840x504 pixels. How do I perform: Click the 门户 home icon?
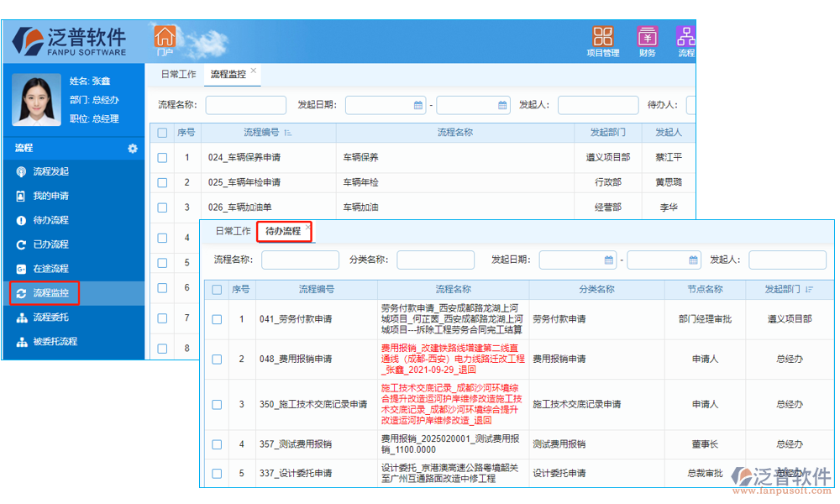(x=165, y=39)
